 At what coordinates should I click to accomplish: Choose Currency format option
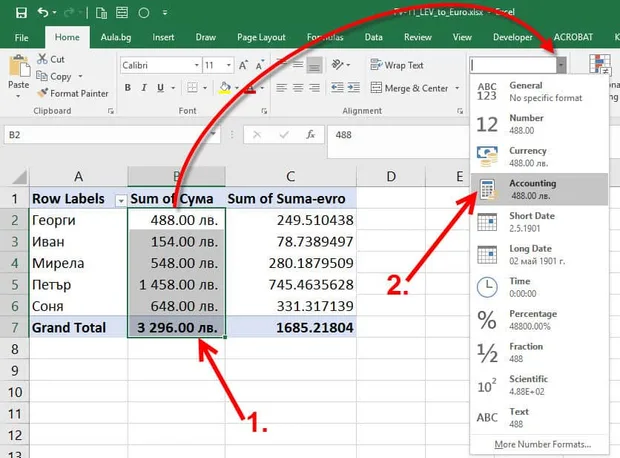click(x=539, y=157)
